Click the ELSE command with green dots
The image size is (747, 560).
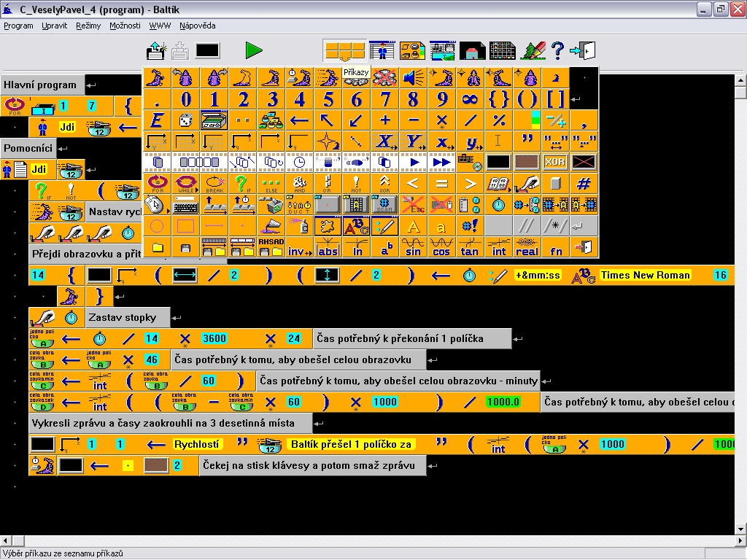tap(271, 183)
